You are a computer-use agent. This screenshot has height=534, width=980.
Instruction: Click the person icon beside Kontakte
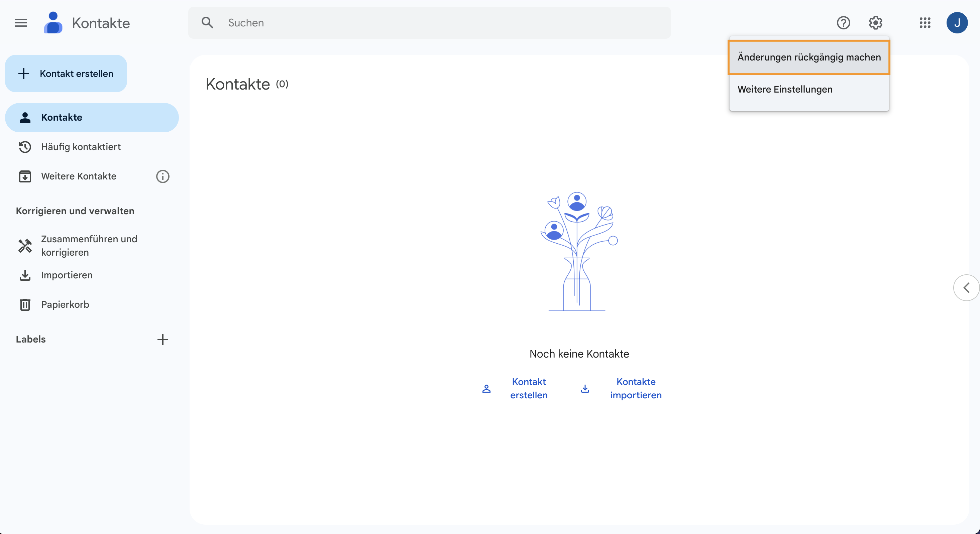25,118
